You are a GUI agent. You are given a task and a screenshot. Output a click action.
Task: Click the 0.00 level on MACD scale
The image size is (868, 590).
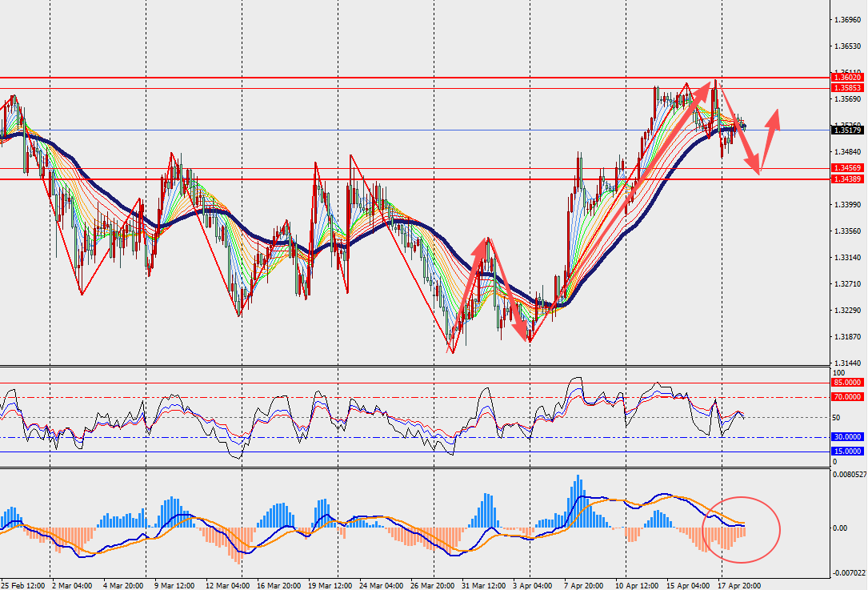click(x=840, y=528)
